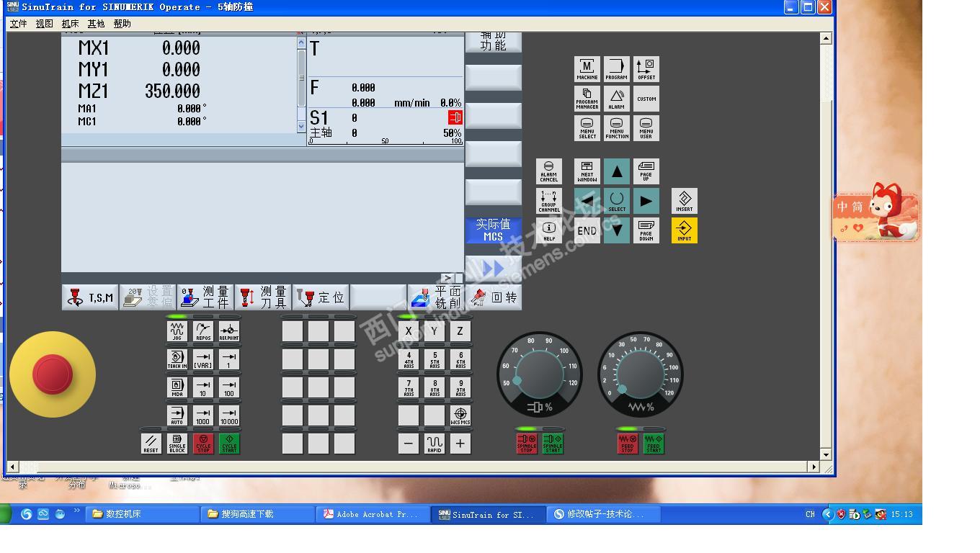Open the 帮助 menu
The height and width of the screenshot is (553, 980).
[x=122, y=24]
